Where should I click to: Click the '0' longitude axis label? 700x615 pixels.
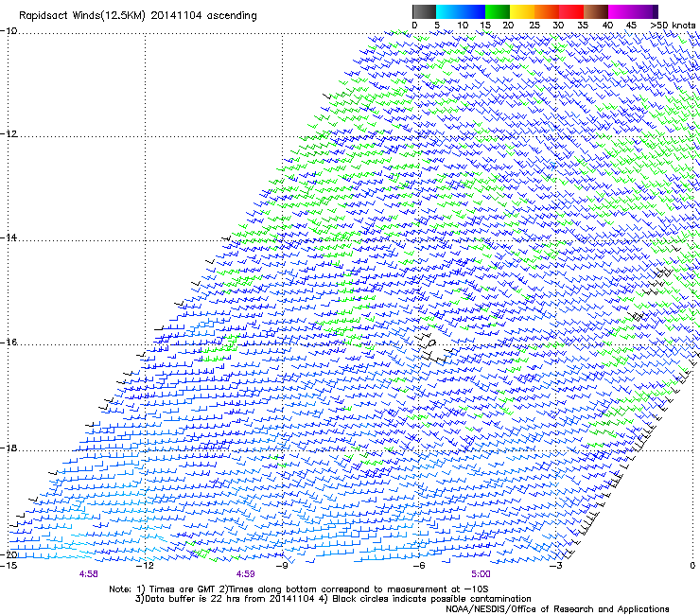(x=692, y=566)
